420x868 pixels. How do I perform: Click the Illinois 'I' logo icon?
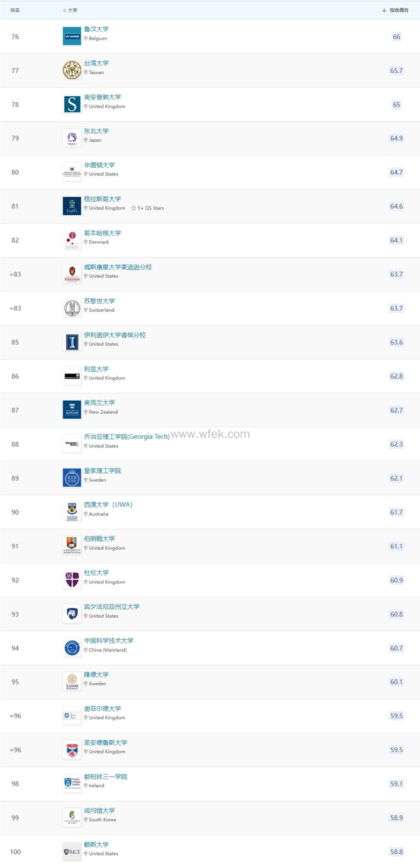pos(72,342)
